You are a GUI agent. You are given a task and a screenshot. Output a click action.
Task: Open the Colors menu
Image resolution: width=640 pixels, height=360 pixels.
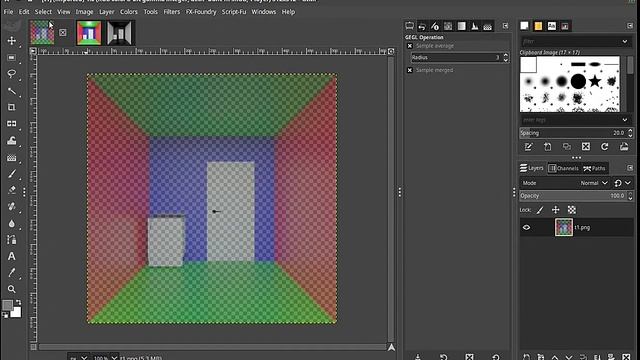tap(129, 12)
